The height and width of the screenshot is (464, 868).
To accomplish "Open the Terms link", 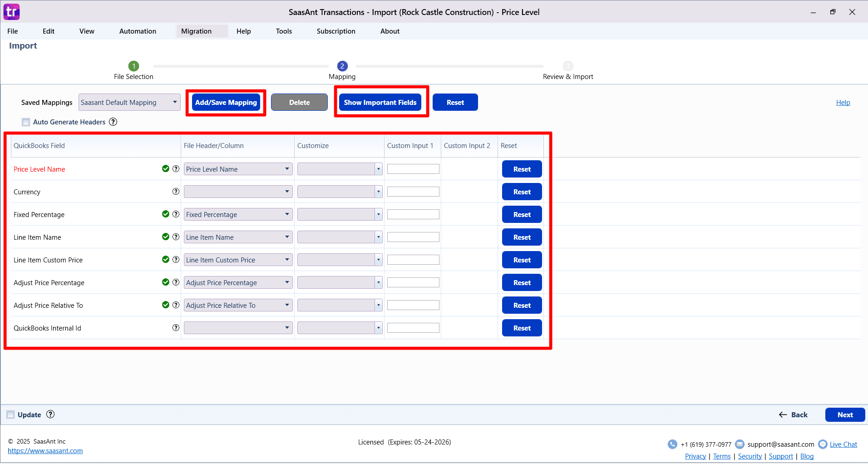I will (722, 456).
